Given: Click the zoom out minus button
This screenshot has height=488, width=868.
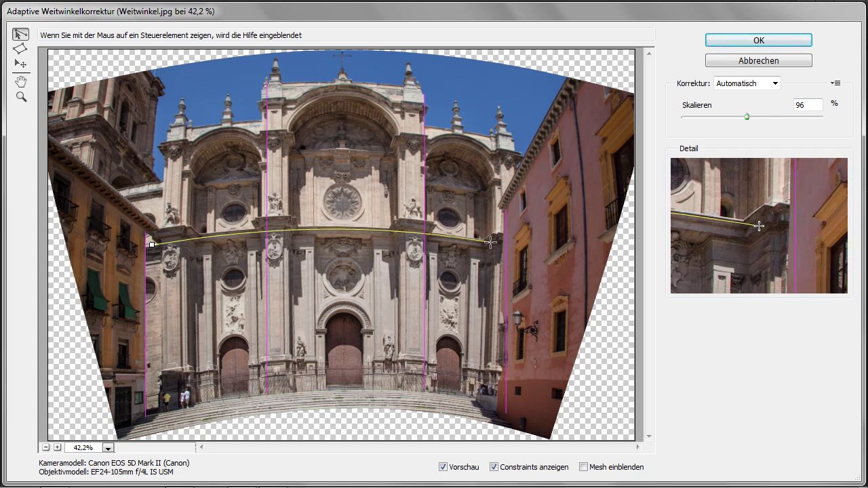Looking at the screenshot, I should pos(46,447).
